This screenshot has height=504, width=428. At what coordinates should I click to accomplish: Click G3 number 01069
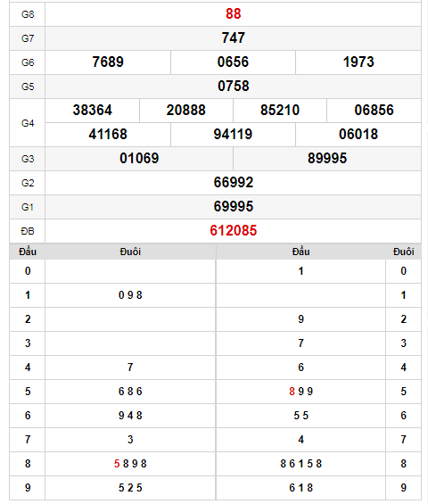coord(139,159)
